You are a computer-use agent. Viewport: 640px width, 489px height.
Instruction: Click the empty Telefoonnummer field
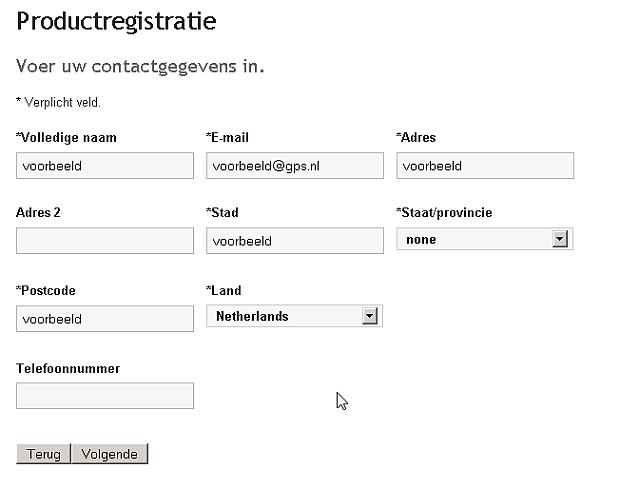click(105, 396)
